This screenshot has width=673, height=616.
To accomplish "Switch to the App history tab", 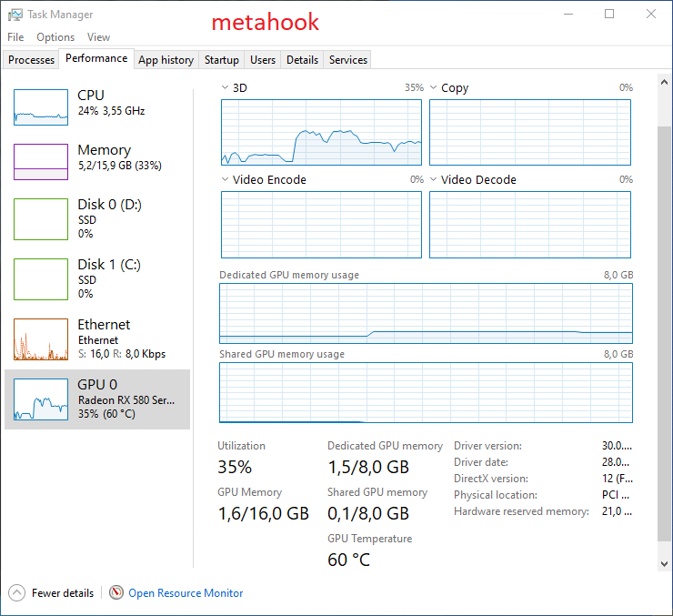I will 166,60.
